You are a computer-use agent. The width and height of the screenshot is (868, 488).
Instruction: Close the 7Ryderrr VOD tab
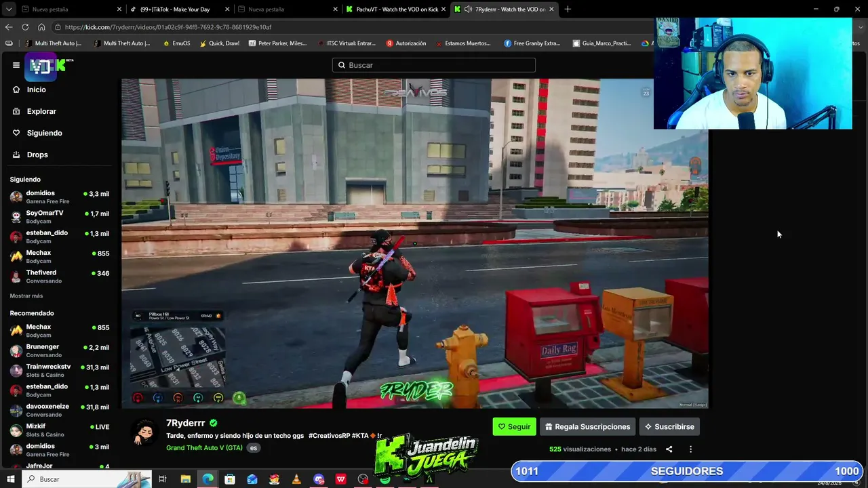551,9
